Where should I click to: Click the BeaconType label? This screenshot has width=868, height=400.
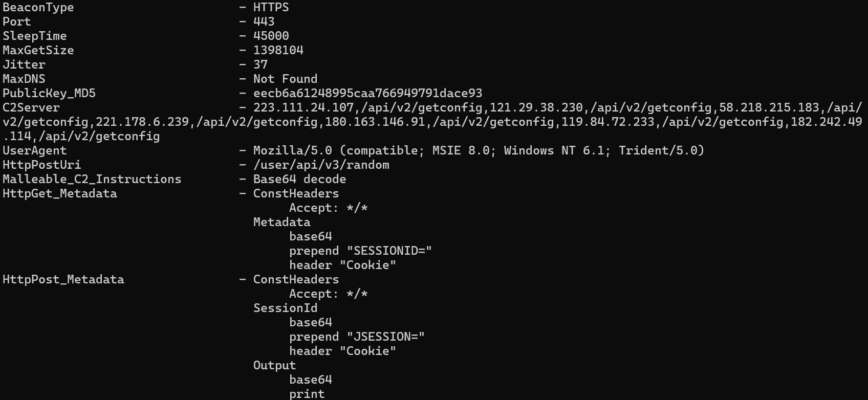point(38,8)
